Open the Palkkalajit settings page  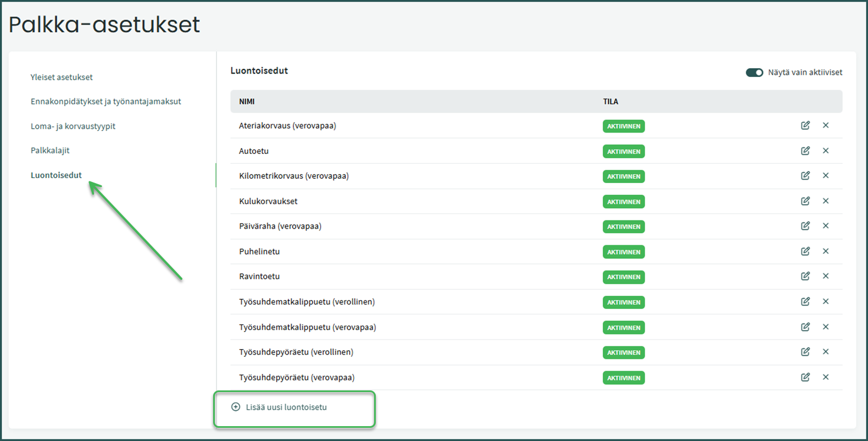(x=50, y=151)
